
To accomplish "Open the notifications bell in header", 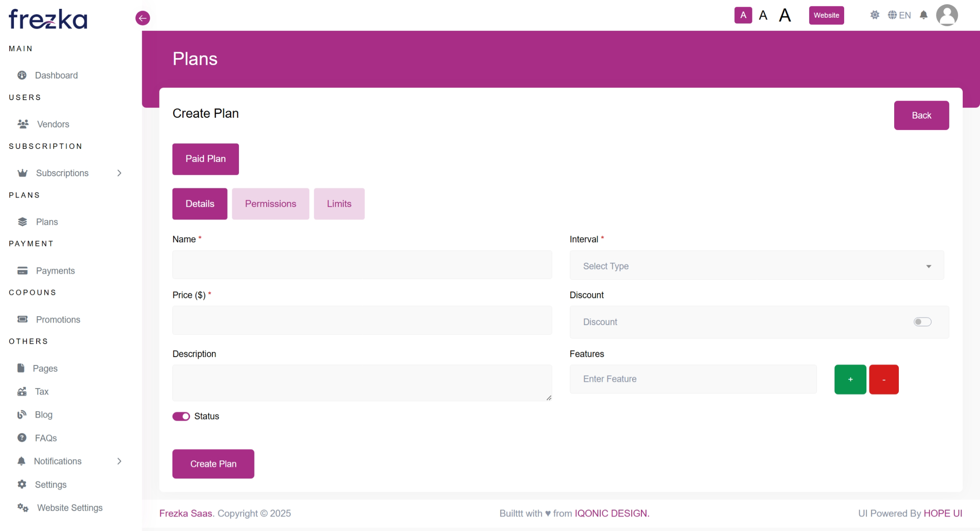I will point(923,16).
